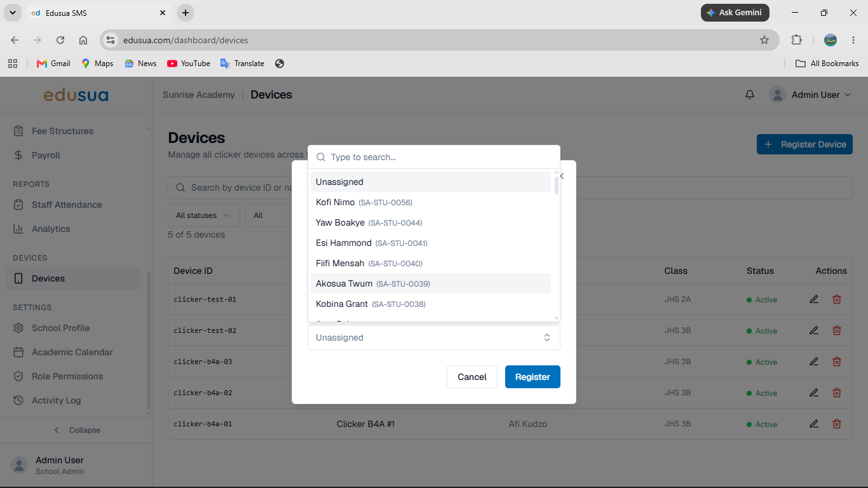Open School Profile settings
This screenshot has height=488, width=868.
click(x=73, y=328)
